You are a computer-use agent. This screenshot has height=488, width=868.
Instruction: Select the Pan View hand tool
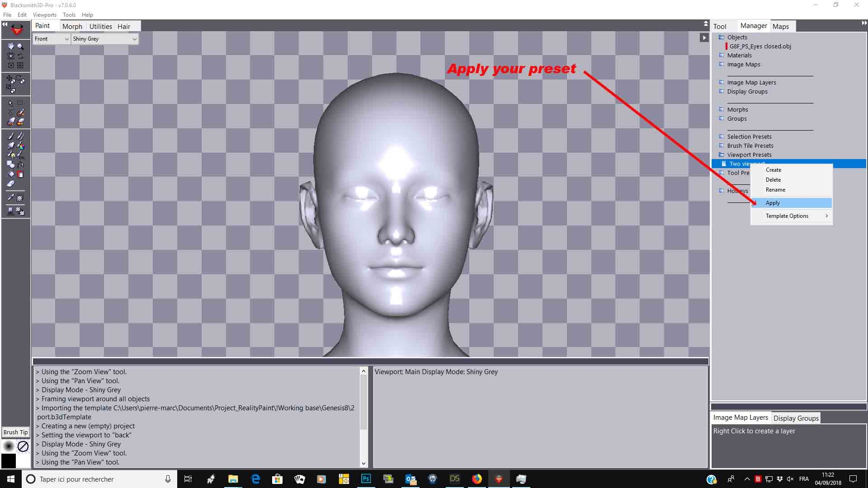[x=11, y=46]
